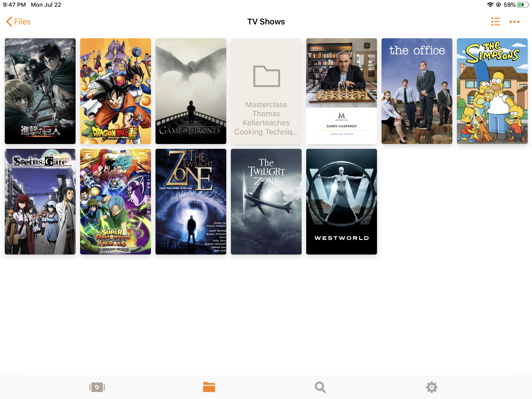Screen dimensions: 532x399
Task: Switch to list view icon
Action: click(495, 22)
